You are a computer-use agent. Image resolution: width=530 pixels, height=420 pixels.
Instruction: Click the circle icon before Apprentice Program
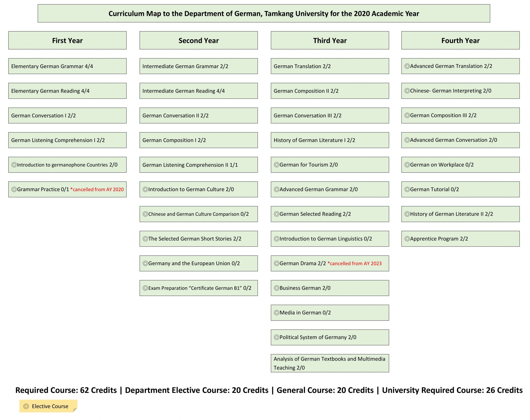tap(407, 239)
